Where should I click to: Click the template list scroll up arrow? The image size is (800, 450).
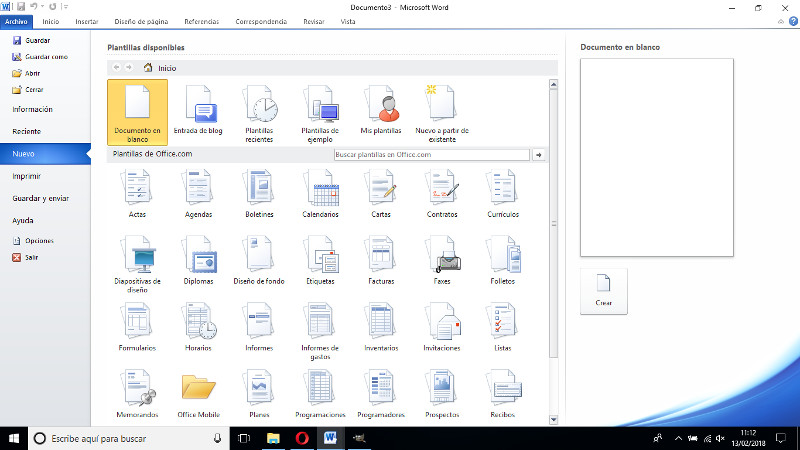click(x=554, y=84)
